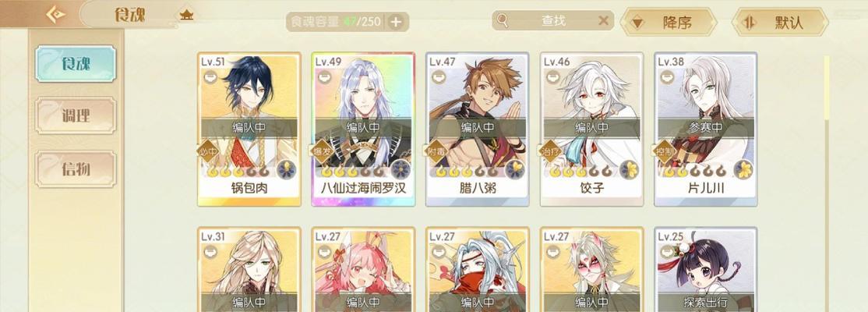The width and height of the screenshot is (868, 312).
Task: Switch to the 调理 side tab
Action: [76, 115]
